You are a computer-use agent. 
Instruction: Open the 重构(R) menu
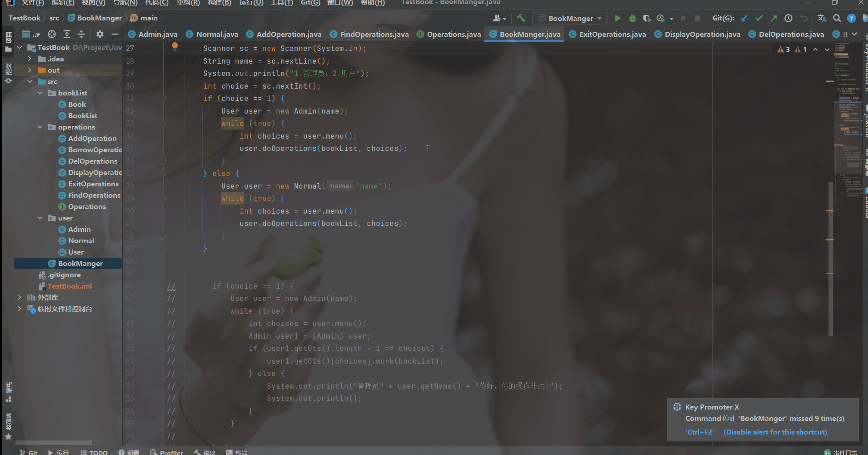click(188, 3)
